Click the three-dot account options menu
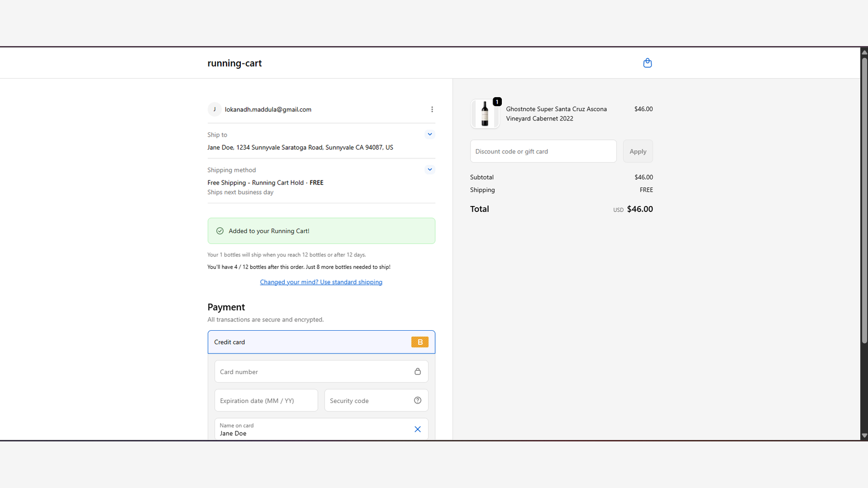Screen dimensions: 868x488 [x=432, y=110]
